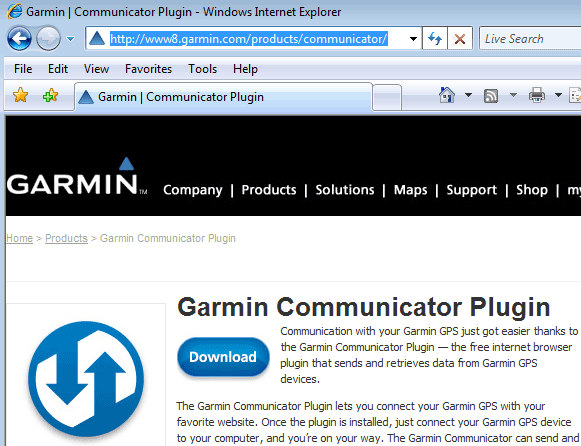Open the Company navigation link

tap(193, 190)
